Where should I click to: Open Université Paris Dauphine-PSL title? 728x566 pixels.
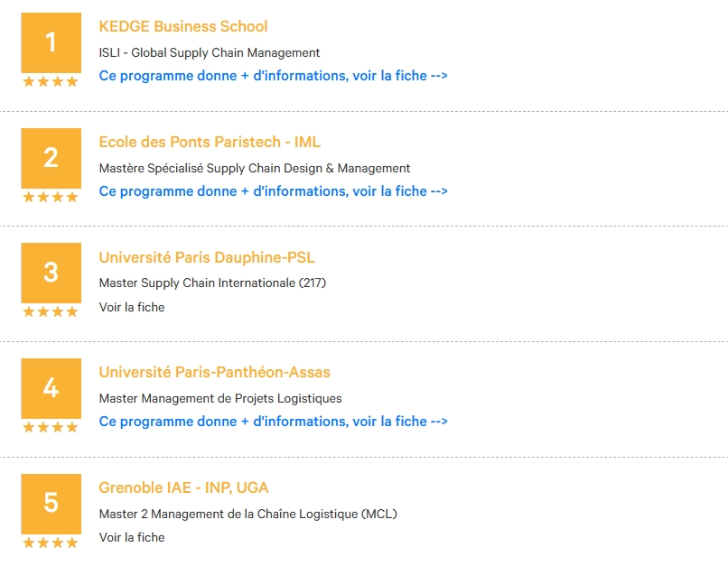pos(207,257)
